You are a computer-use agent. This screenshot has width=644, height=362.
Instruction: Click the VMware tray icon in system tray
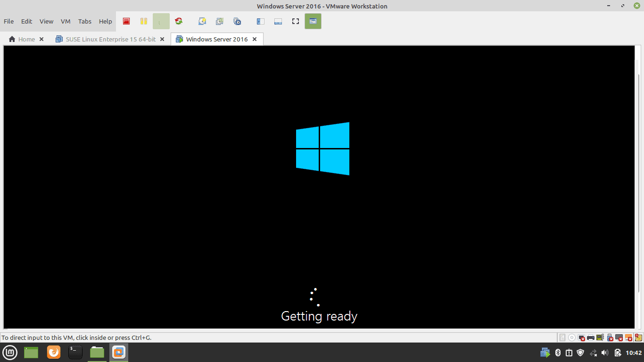click(x=545, y=353)
